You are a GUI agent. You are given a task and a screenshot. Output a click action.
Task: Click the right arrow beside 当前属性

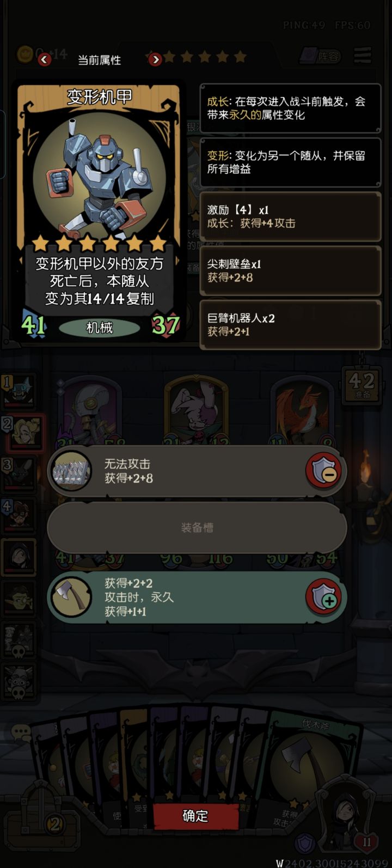[155, 59]
